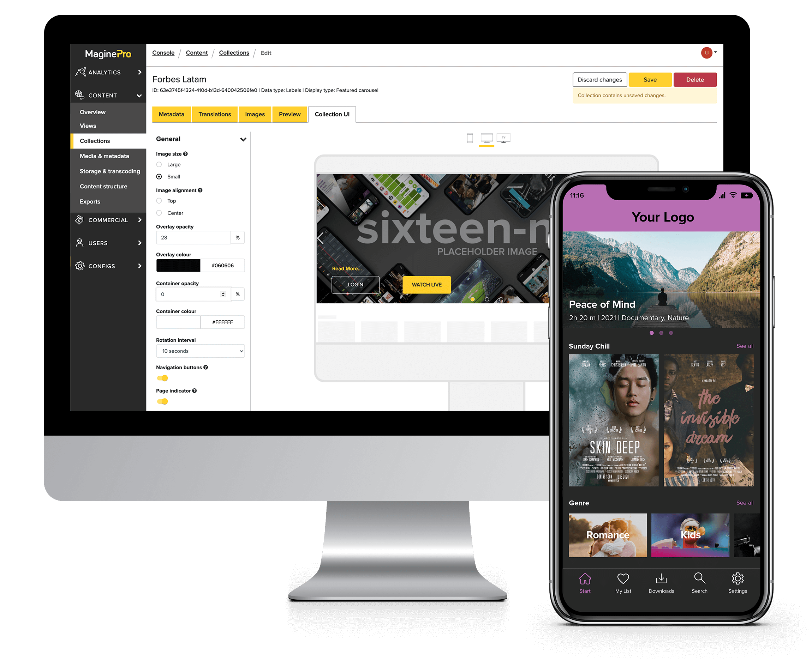Open the Rotation interval dropdown
The image size is (812, 661).
pos(199,351)
